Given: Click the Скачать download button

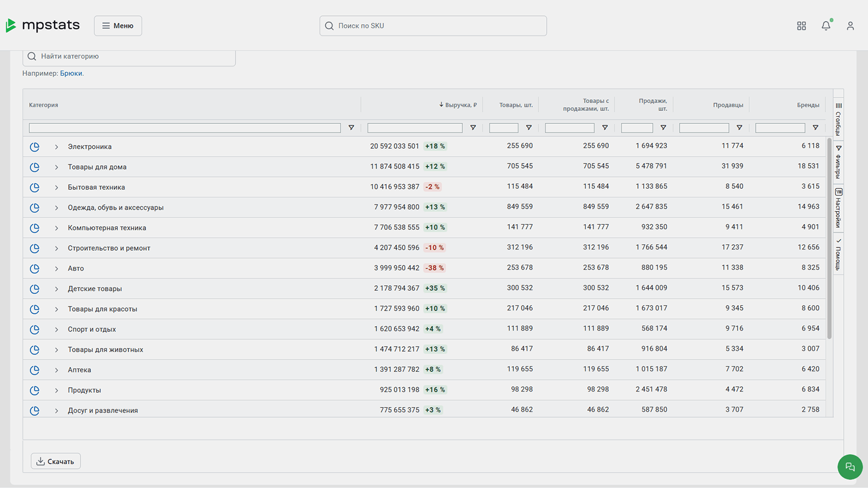Looking at the screenshot, I should 56,461.
